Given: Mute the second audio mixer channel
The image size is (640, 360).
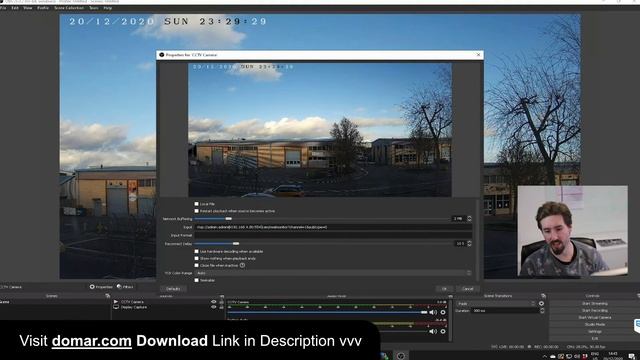Looking at the screenshot, I should (x=433, y=331).
